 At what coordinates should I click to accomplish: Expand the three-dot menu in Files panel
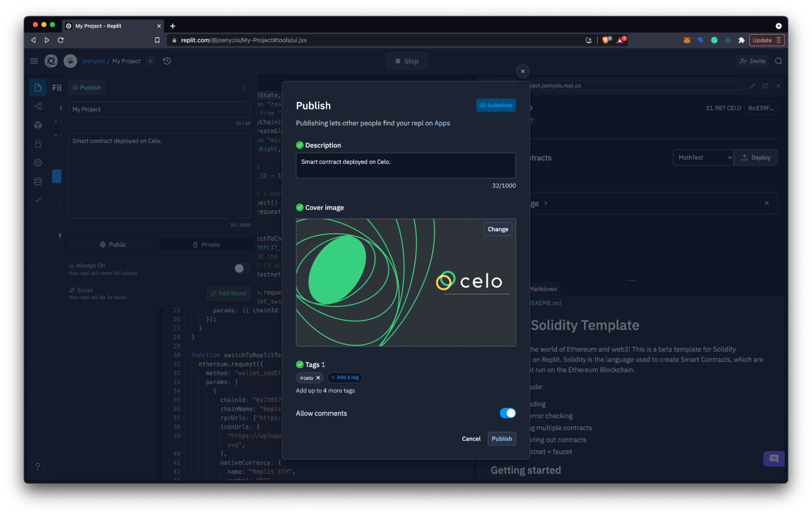[243, 88]
